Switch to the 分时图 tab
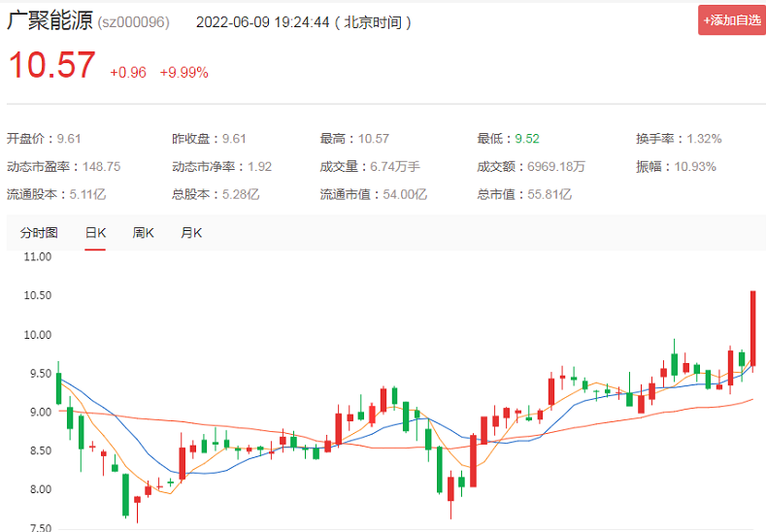Image resolution: width=766 pixels, height=532 pixels. [39, 233]
